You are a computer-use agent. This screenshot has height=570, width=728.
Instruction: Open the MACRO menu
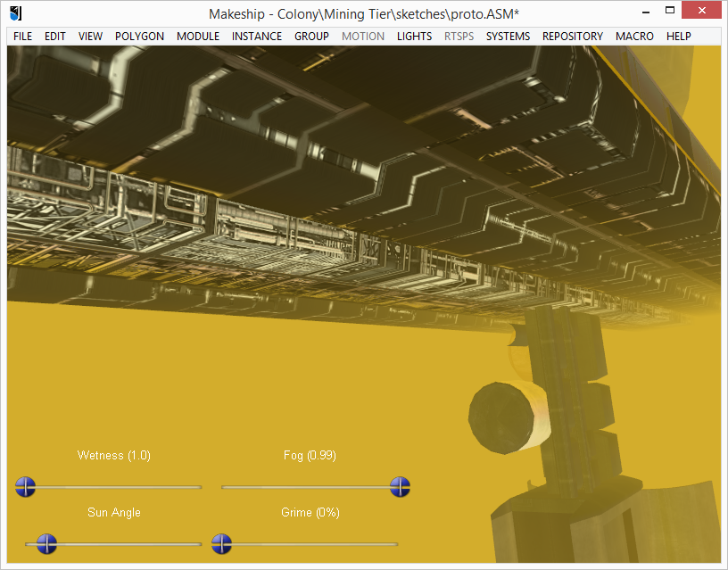pyautogui.click(x=634, y=37)
